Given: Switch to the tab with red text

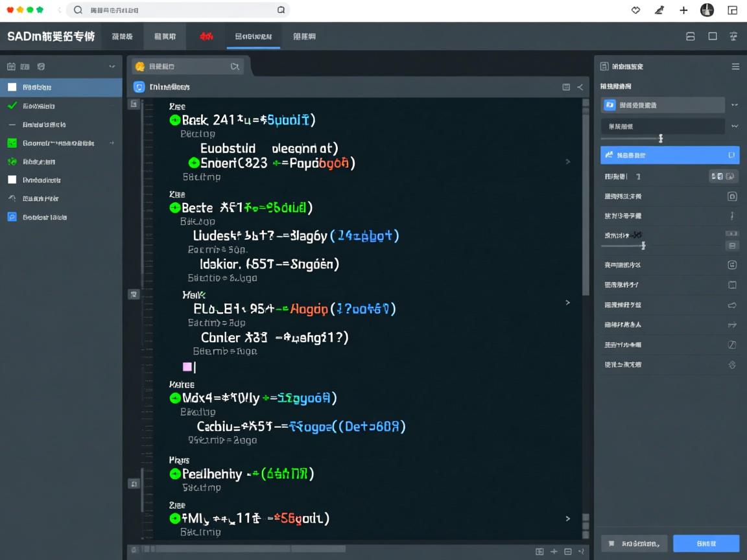Looking at the screenshot, I should pos(206,37).
